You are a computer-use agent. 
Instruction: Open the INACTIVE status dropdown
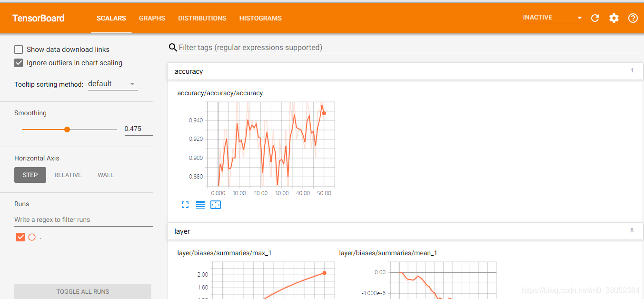point(554,17)
